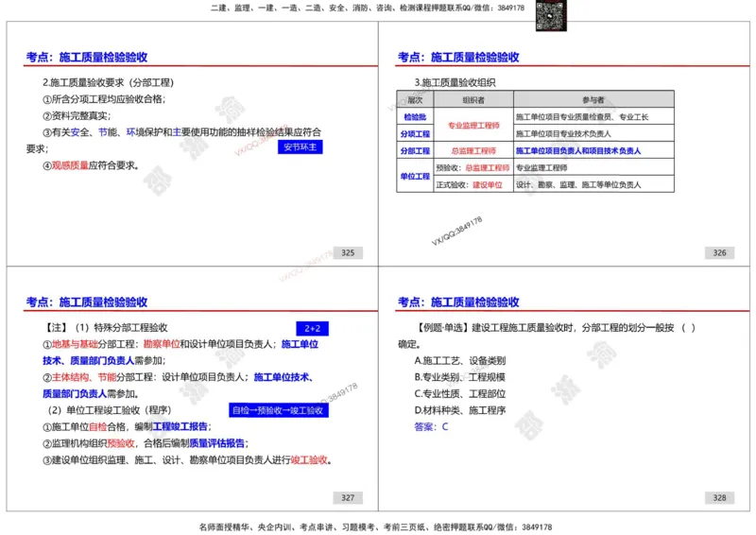Click page number 327
The height and width of the screenshot is (535, 756).
(348, 498)
